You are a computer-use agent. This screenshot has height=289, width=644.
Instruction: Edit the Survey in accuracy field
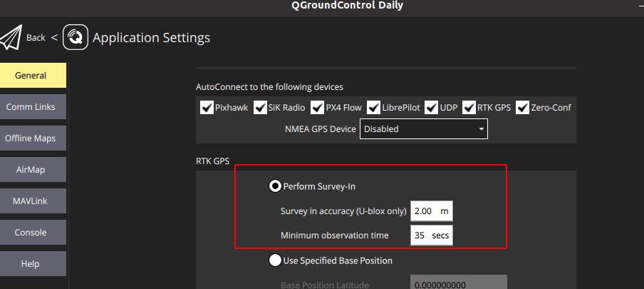point(432,211)
